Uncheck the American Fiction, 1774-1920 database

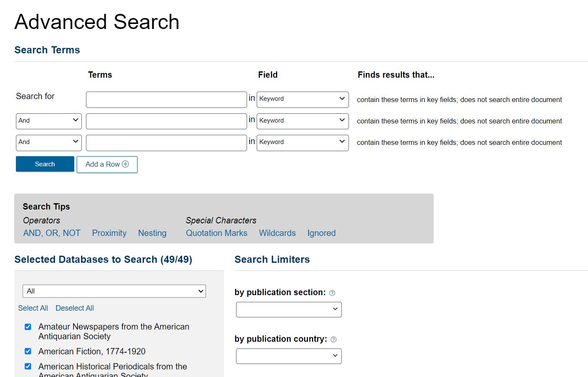[x=28, y=351]
